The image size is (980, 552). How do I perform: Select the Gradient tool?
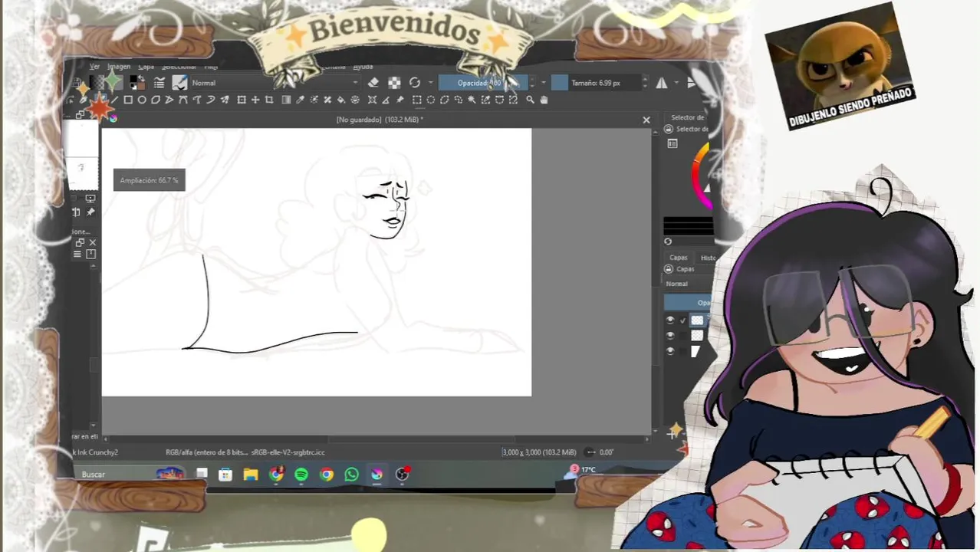(x=286, y=100)
